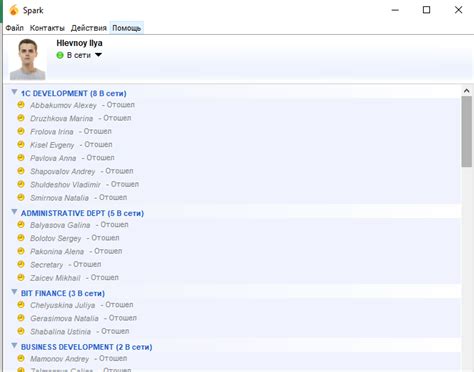Click the Hlevnoy Ilya name label
Screen dimensions: 474x372
79,43
